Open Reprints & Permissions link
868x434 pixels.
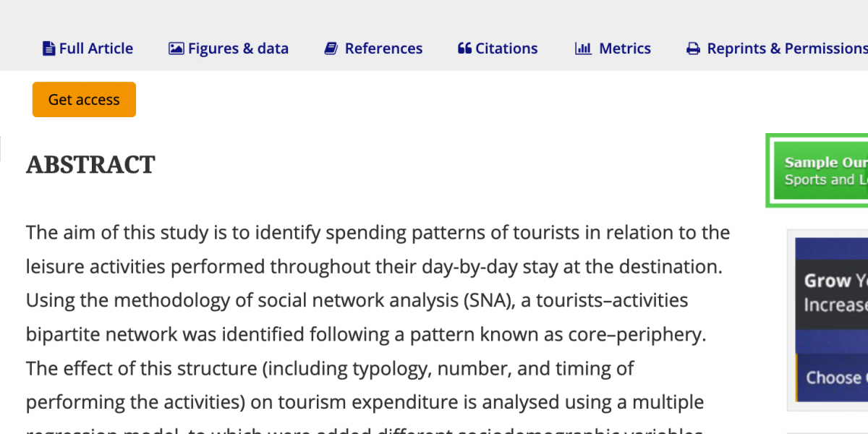[777, 48]
